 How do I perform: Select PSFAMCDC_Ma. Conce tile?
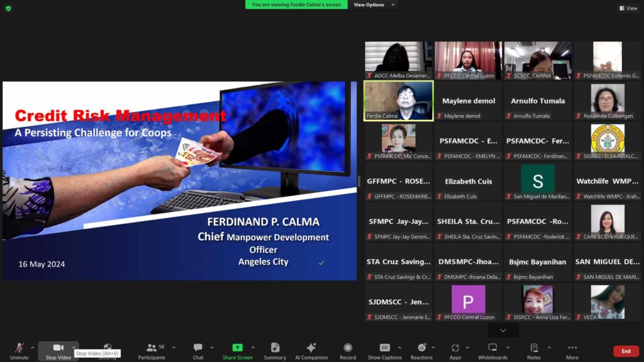(398, 141)
